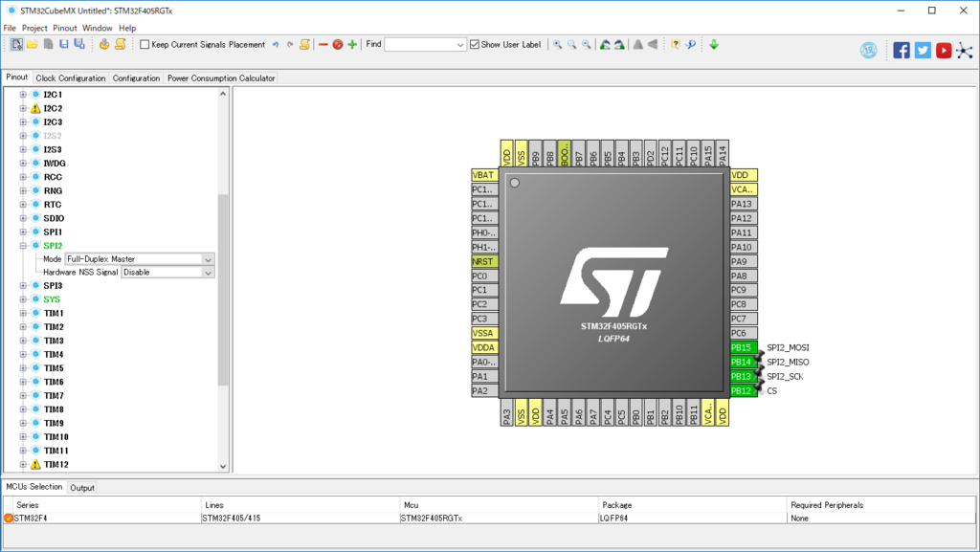Select the TIM5 peripheral tree item
This screenshot has width=980, height=552.
[x=54, y=367]
